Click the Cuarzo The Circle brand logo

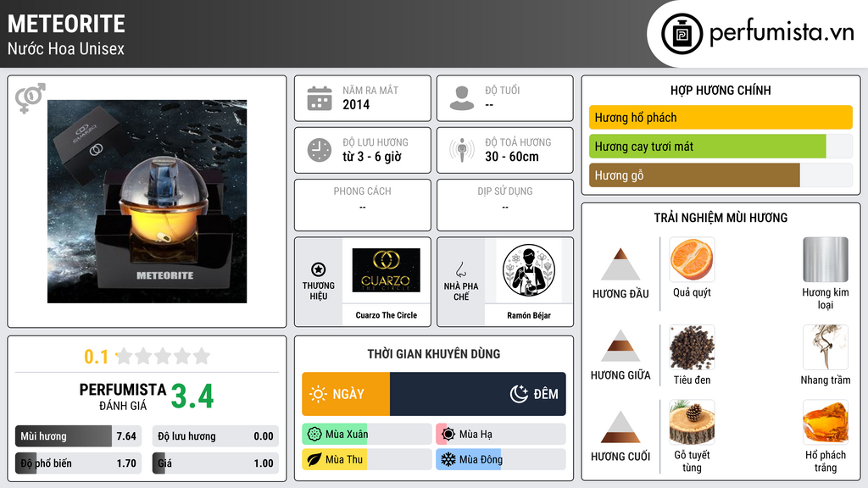[386, 270]
